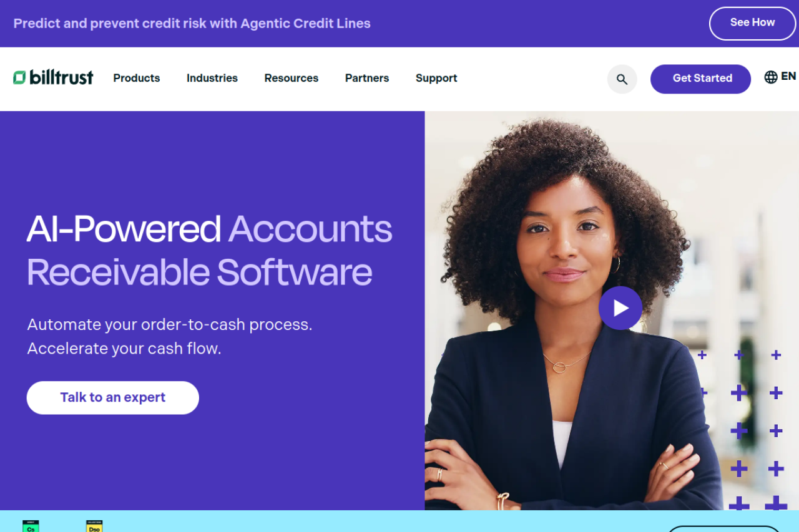The height and width of the screenshot is (532, 799).
Task: Expand the Partners menu
Action: click(367, 78)
